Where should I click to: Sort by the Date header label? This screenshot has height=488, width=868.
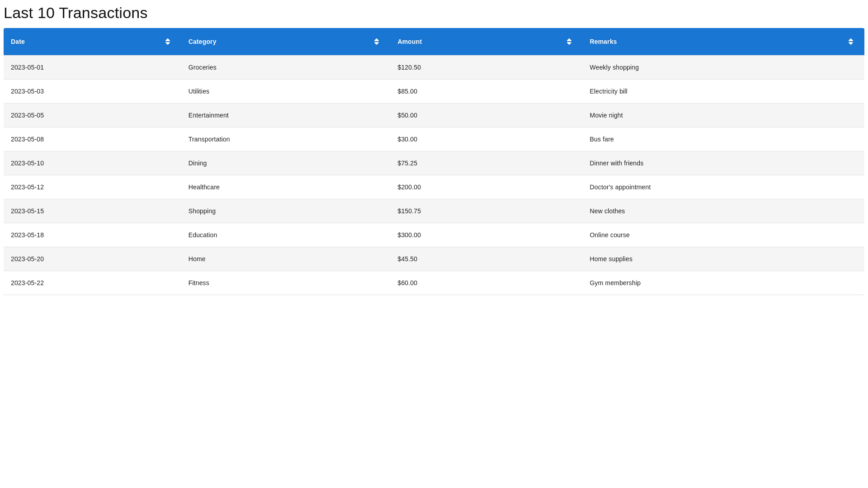(x=18, y=42)
